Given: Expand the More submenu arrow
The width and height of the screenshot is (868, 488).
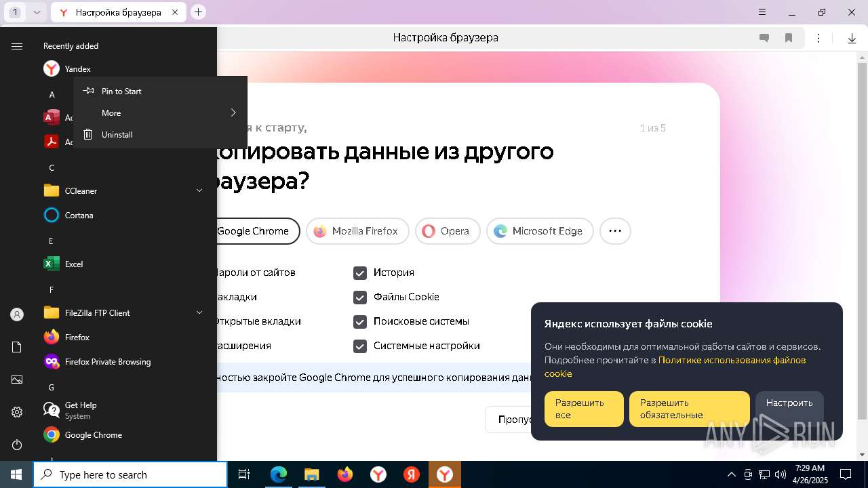Looking at the screenshot, I should 233,113.
